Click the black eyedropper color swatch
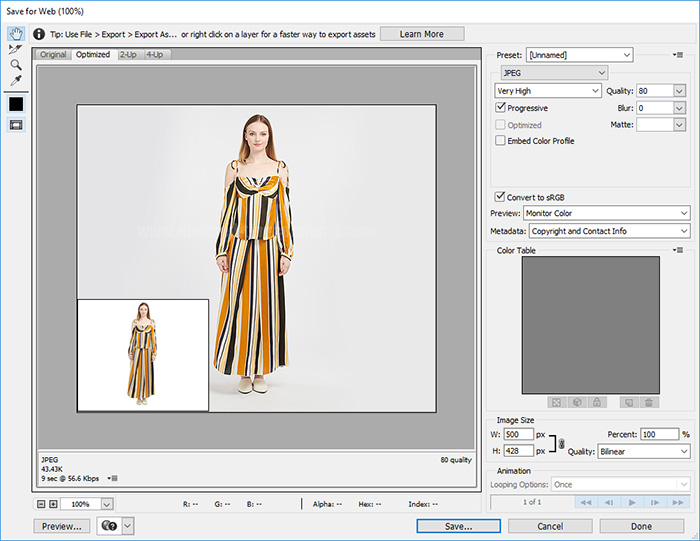This screenshot has width=700, height=541. coord(16,104)
